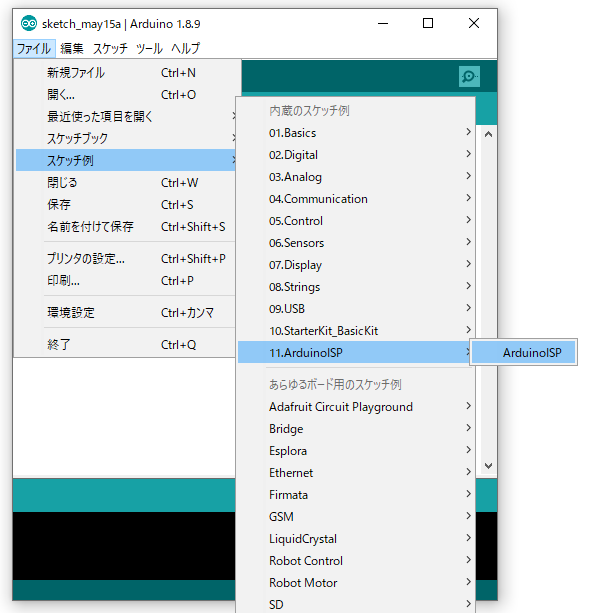This screenshot has height=613, width=598.
Task: Open SD library examples
Action: coord(356,604)
